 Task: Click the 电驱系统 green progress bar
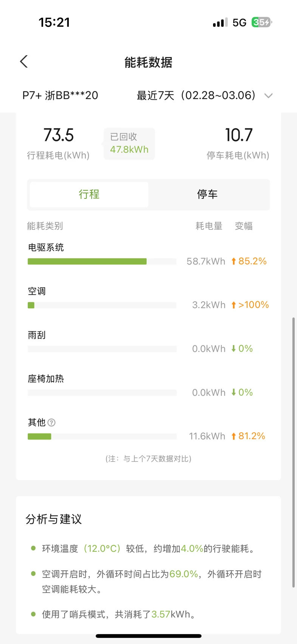point(87,262)
